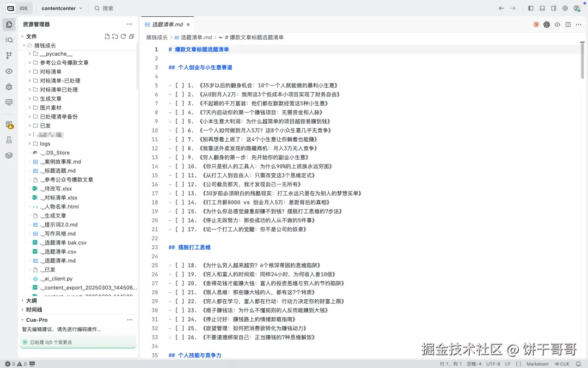
Task: Expand the logs folder
Action: tap(29, 144)
